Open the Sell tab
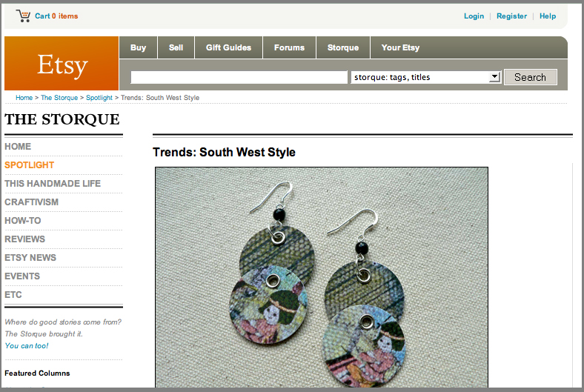The height and width of the screenshot is (392, 584). pyautogui.click(x=176, y=47)
